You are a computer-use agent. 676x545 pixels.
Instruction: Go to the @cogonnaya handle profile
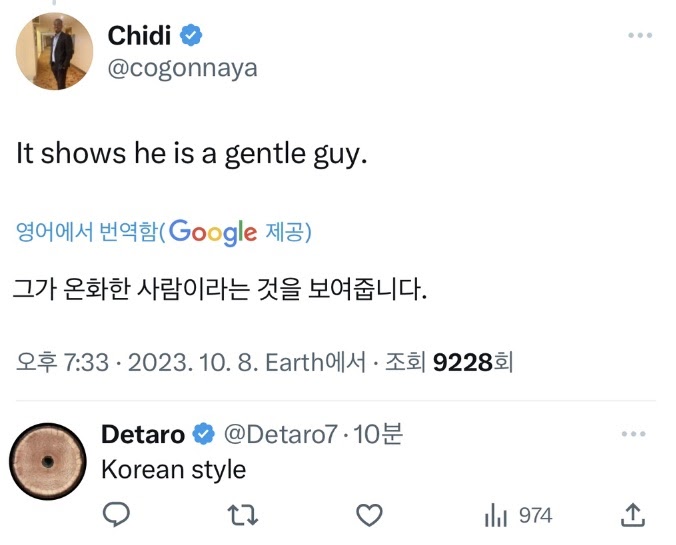pyautogui.click(x=182, y=68)
